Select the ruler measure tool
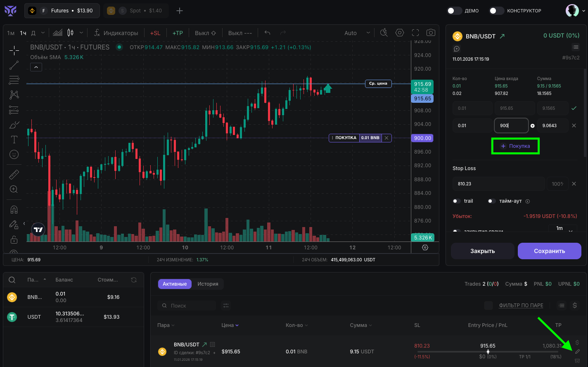 tap(14, 175)
